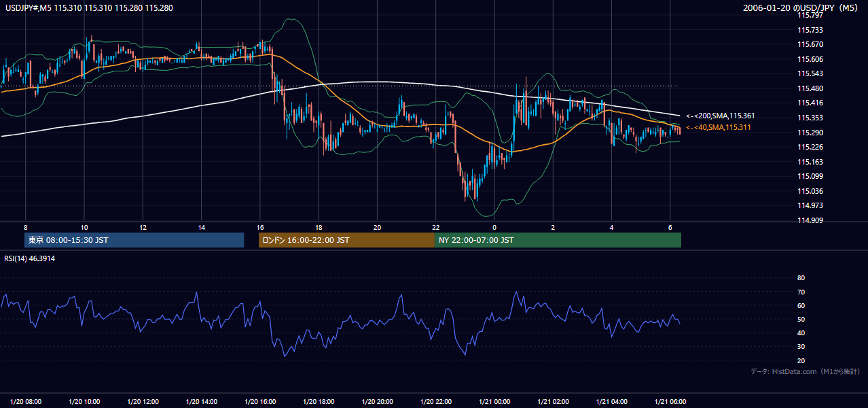
Task: Click price axis label 115.099
Action: point(809,176)
